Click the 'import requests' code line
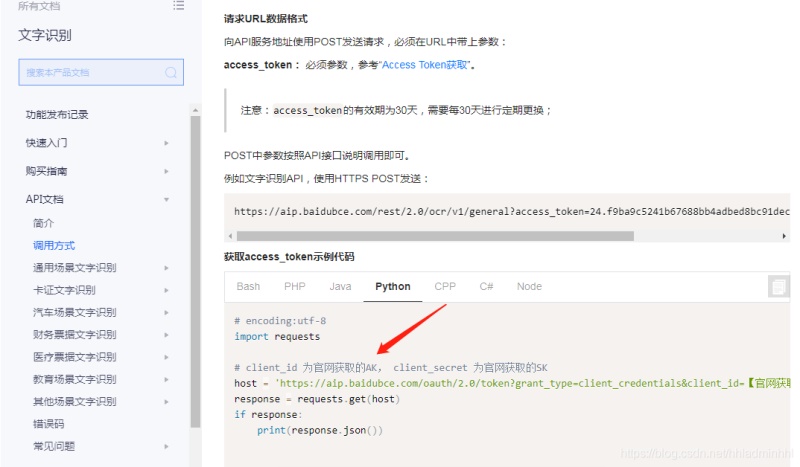 point(277,336)
